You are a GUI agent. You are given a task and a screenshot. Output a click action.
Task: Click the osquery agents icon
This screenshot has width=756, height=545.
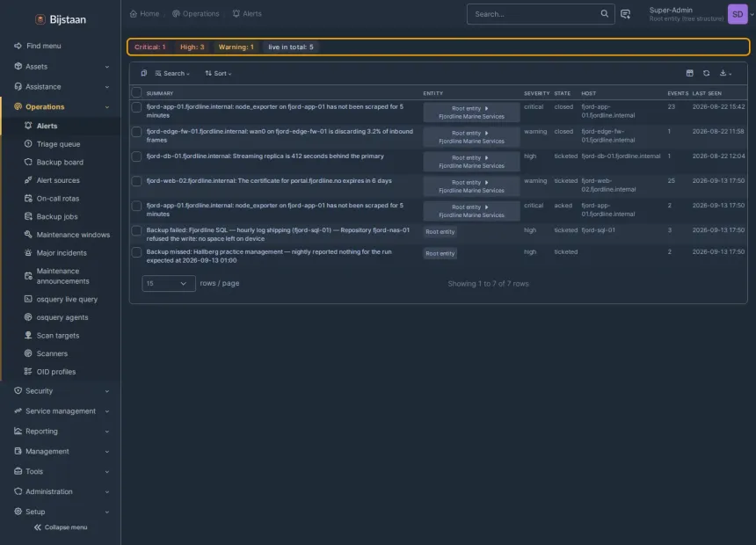(28, 317)
